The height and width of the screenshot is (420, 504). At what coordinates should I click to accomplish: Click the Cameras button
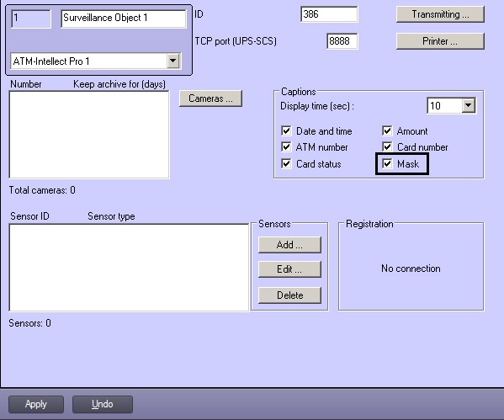coord(210,98)
